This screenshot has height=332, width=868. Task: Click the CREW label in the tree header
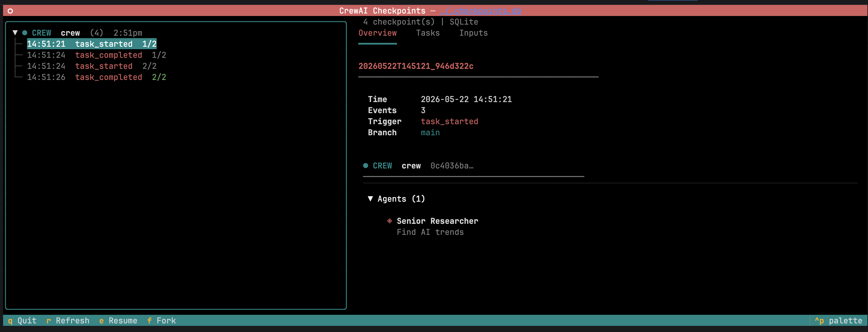tap(42, 33)
